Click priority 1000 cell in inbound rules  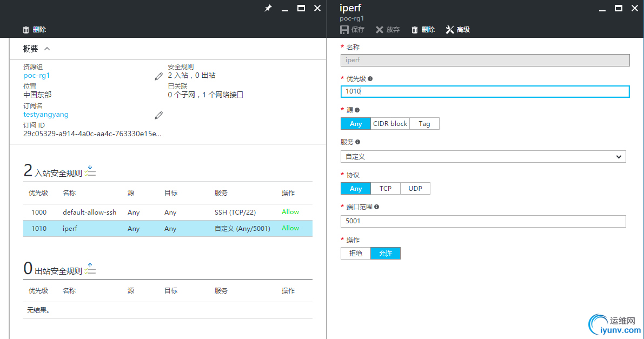(39, 212)
